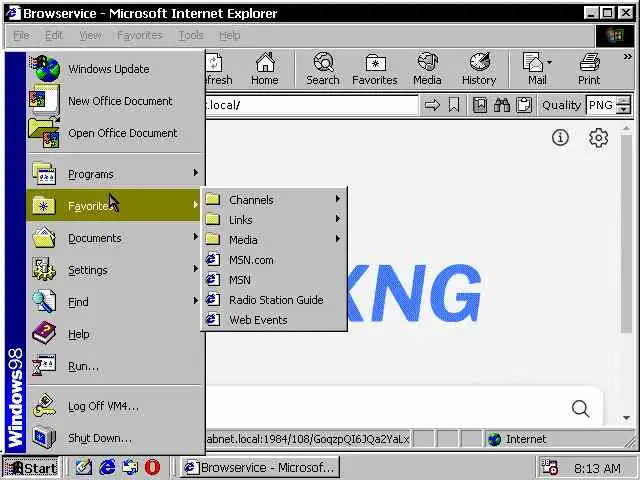Launch Internet Explorer from quick launch
This screenshot has height=480, width=640.
click(x=107, y=467)
